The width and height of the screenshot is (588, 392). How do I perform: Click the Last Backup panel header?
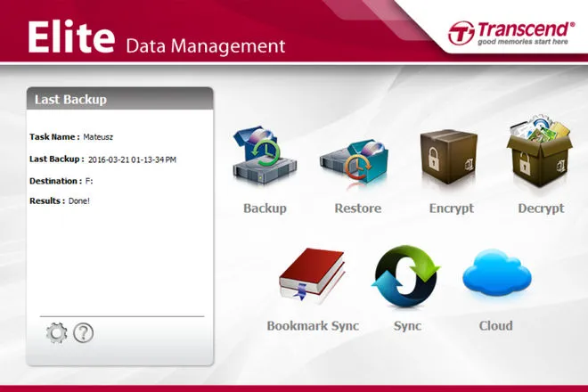click(119, 99)
